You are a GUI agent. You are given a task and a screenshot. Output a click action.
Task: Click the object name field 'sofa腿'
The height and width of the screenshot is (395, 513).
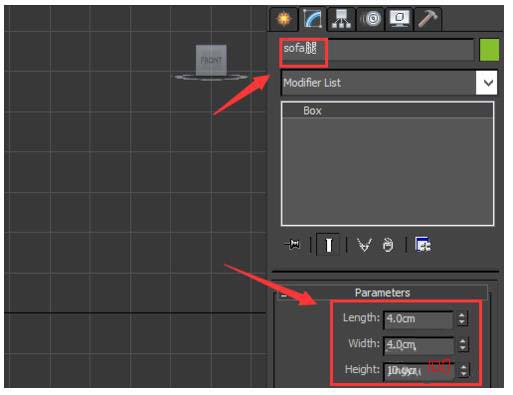377,50
